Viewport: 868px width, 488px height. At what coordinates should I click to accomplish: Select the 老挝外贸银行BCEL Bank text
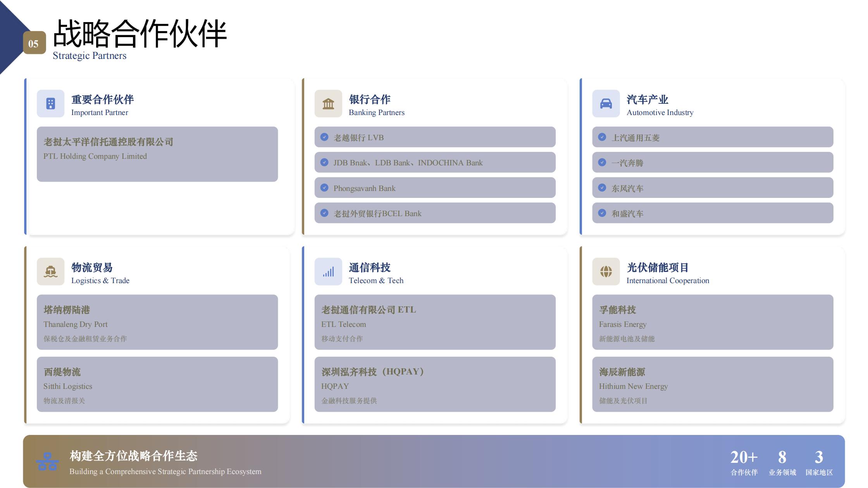377,213
